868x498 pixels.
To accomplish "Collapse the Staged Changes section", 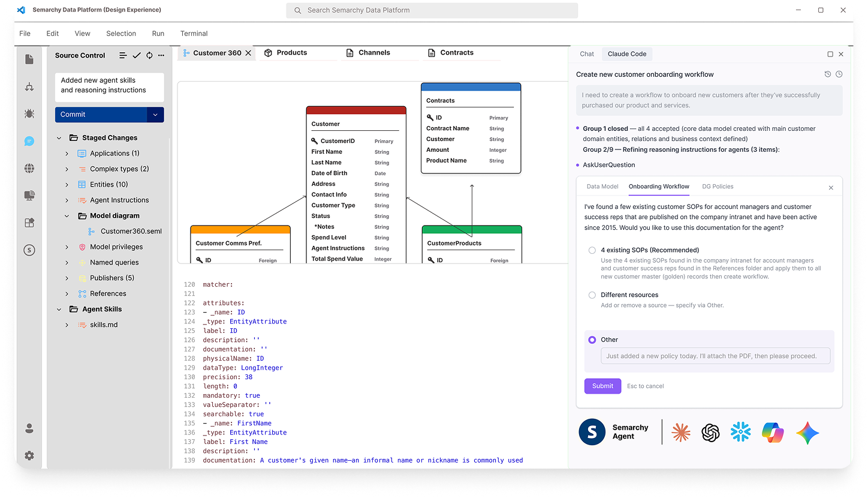I will coord(59,138).
